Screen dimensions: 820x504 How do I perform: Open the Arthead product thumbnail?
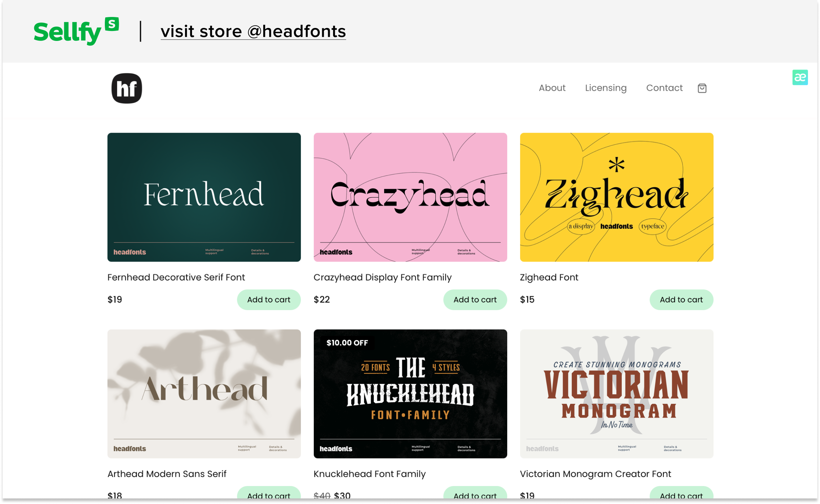pyautogui.click(x=204, y=394)
